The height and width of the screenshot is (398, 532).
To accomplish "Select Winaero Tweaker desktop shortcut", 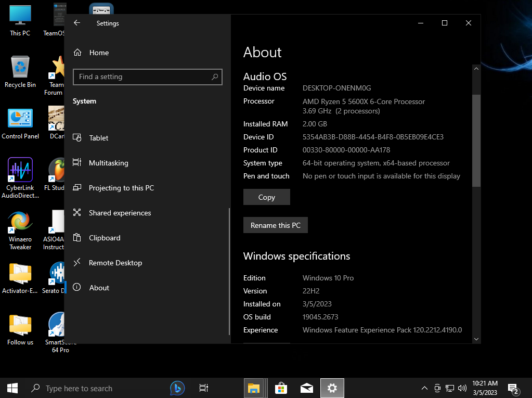I will [x=20, y=230].
